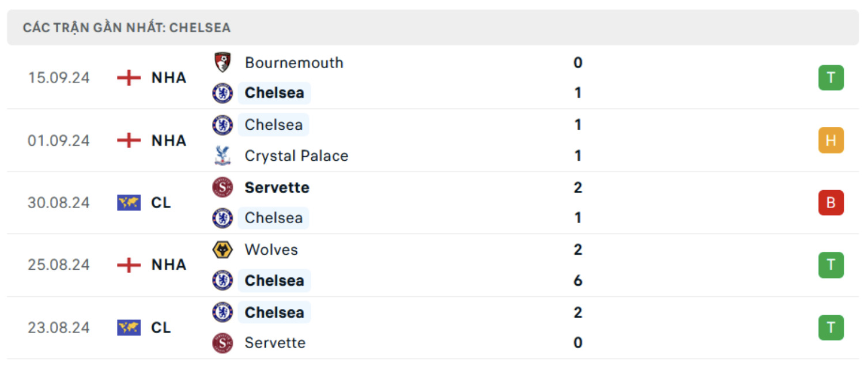Click the CAC TRAN GAN NHAT: CHELSEA header
Image resolution: width=868 pixels, height=370 pixels.
[x=126, y=27]
